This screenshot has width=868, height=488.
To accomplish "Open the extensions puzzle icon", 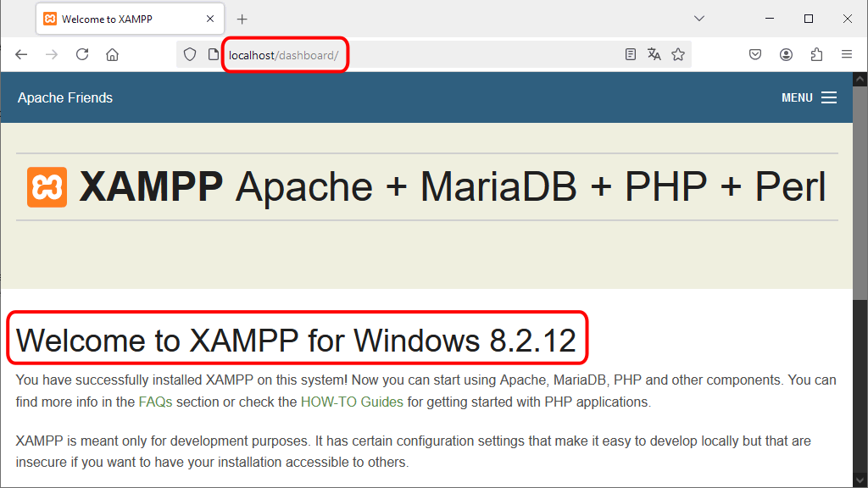I will pos(816,54).
